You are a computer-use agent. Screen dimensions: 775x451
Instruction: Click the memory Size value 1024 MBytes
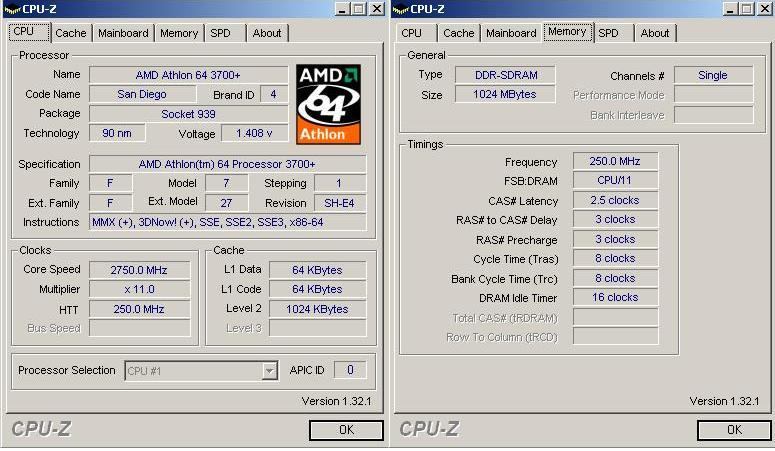pos(505,94)
